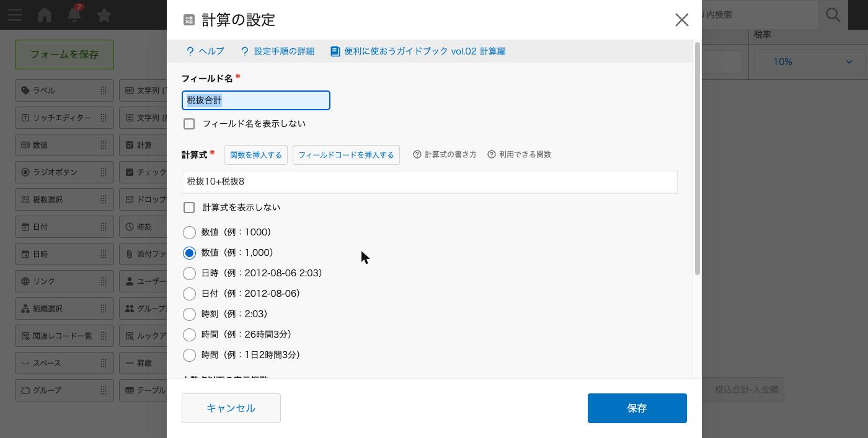
Task: Click drag handle of ラベル field
Action: click(104, 90)
